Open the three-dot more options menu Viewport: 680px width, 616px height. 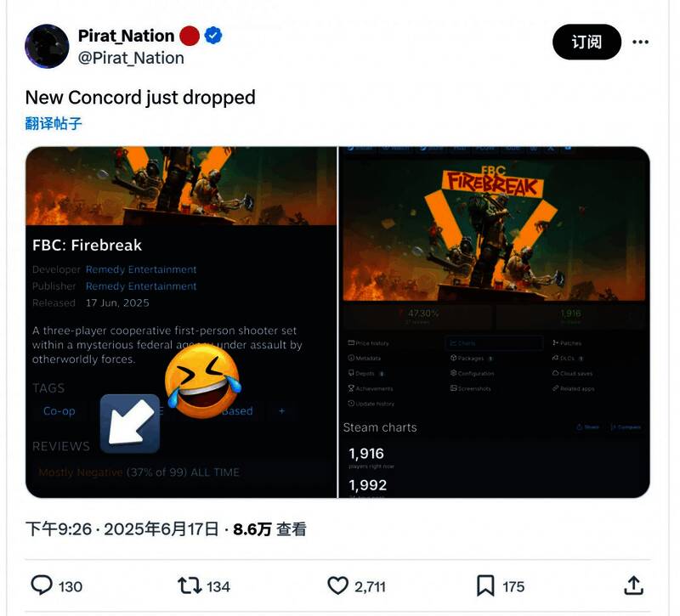[641, 42]
